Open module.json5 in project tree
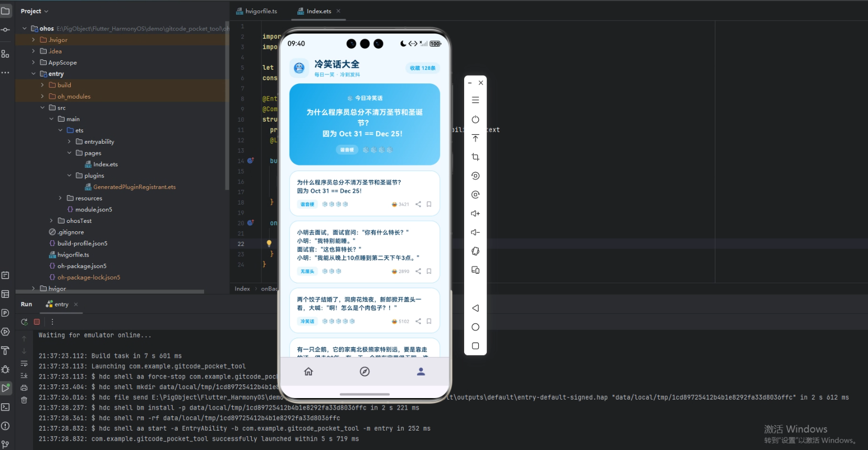 point(89,209)
